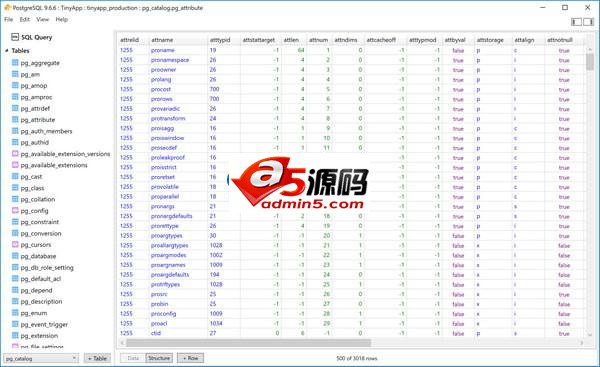Open the SQL Query editor
Image resolution: width=600 pixels, height=367 pixels.
(x=32, y=37)
